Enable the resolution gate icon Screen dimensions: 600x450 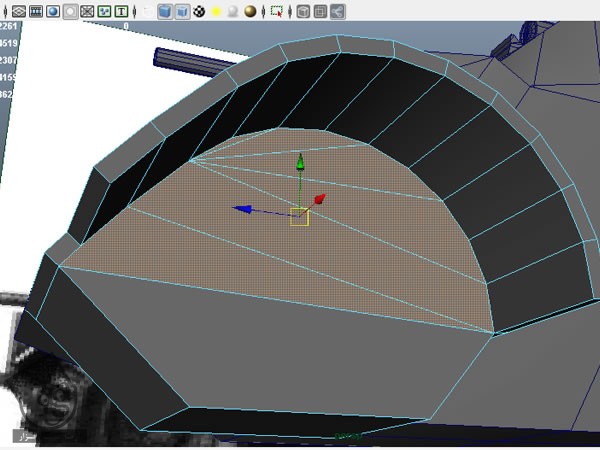(x=53, y=11)
